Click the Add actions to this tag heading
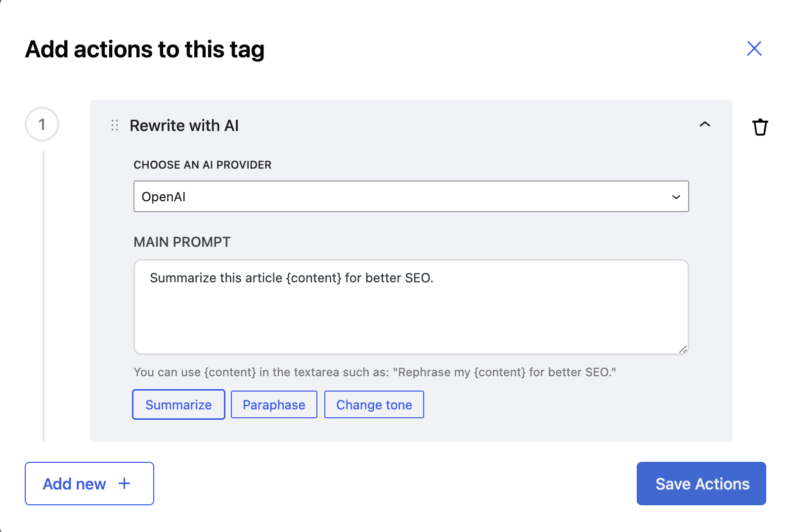The height and width of the screenshot is (532, 788). tap(144, 49)
